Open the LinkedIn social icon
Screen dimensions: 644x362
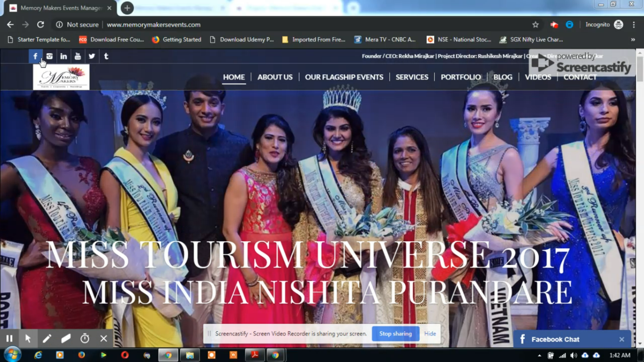[63, 56]
